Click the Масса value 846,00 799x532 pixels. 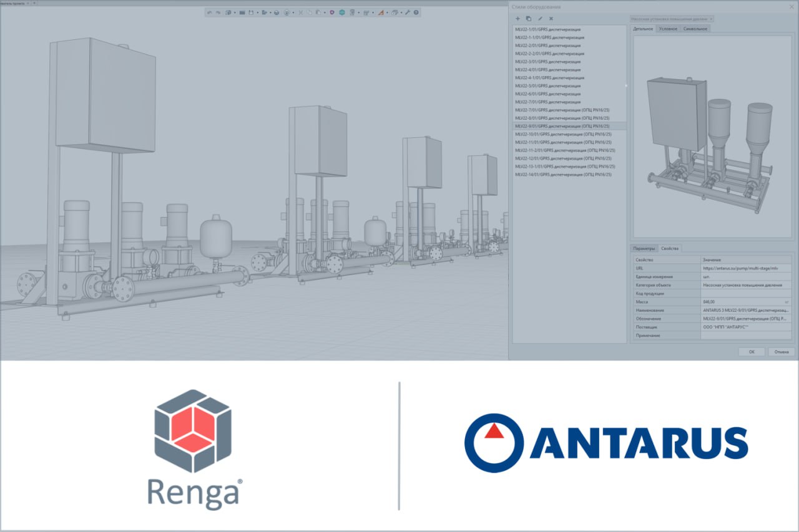click(746, 301)
